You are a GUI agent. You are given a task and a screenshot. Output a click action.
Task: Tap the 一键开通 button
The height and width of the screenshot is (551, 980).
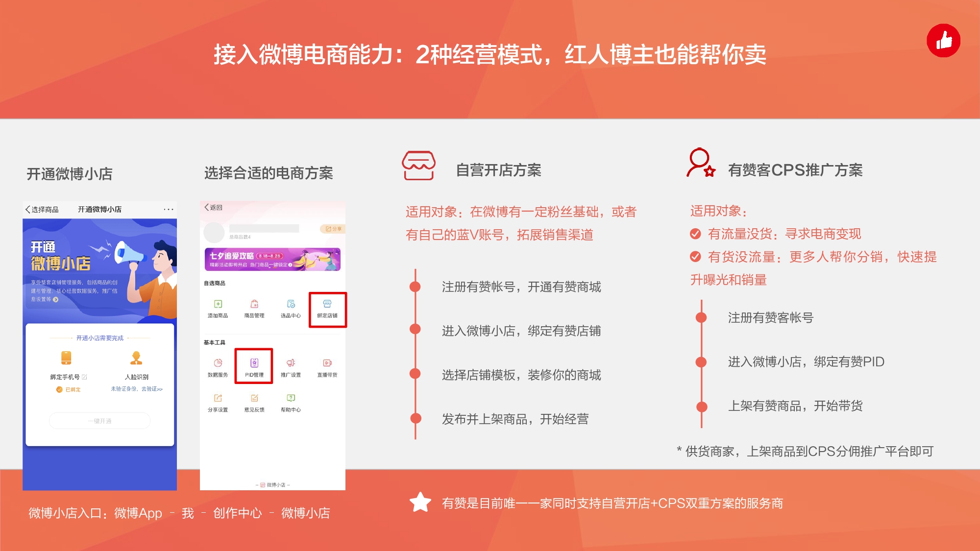click(99, 421)
